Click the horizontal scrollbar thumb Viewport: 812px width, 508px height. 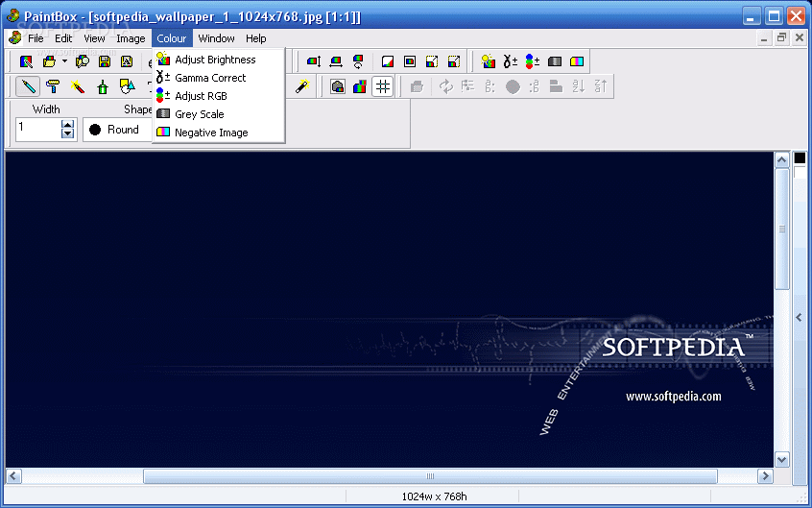(x=430, y=476)
